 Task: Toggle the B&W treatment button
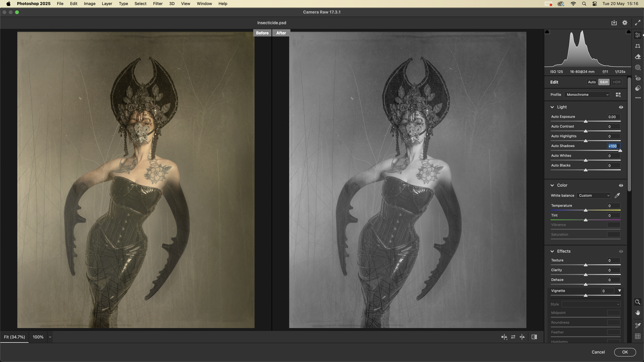(x=604, y=82)
